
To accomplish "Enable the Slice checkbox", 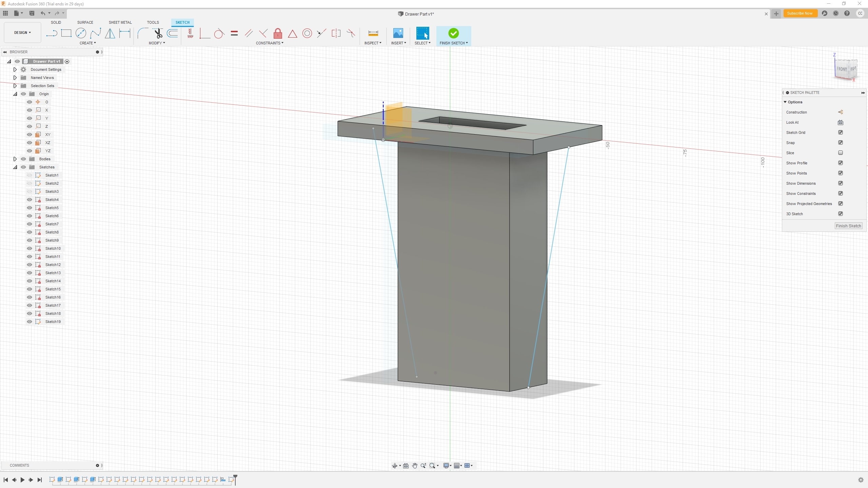I will [x=841, y=153].
